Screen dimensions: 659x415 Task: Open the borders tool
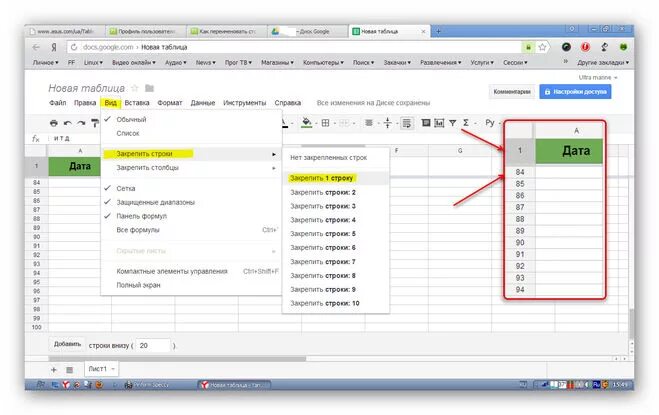pos(325,123)
